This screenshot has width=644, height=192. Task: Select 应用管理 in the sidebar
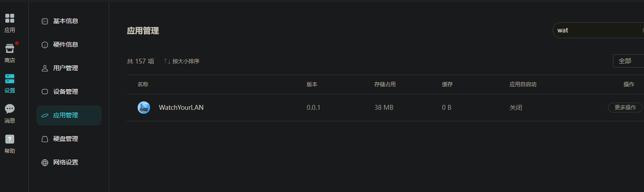pyautogui.click(x=69, y=115)
